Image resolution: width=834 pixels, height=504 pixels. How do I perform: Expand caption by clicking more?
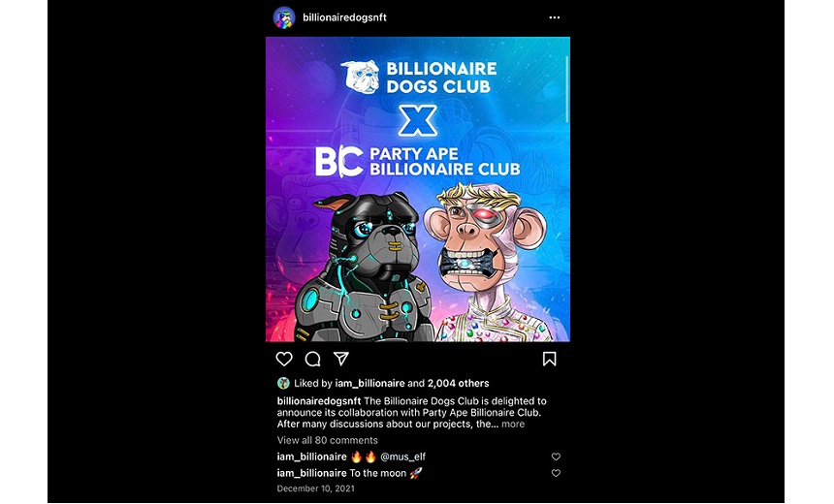tap(513, 425)
